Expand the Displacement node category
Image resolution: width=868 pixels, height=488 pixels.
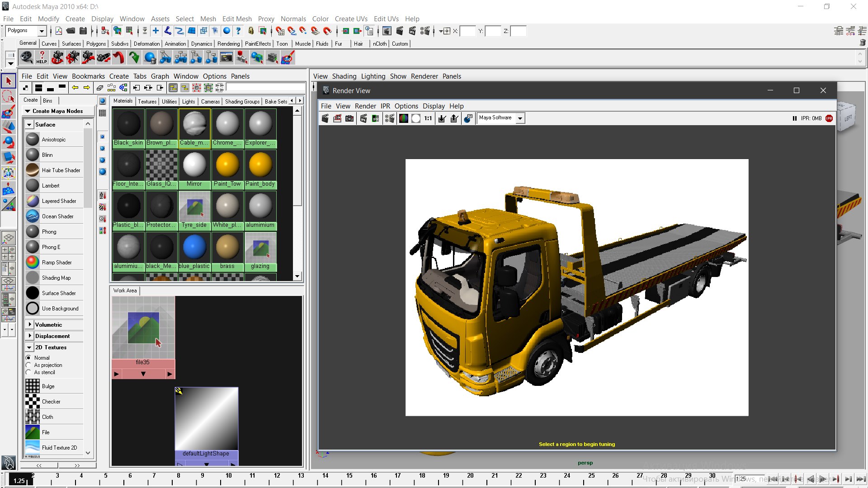point(29,336)
